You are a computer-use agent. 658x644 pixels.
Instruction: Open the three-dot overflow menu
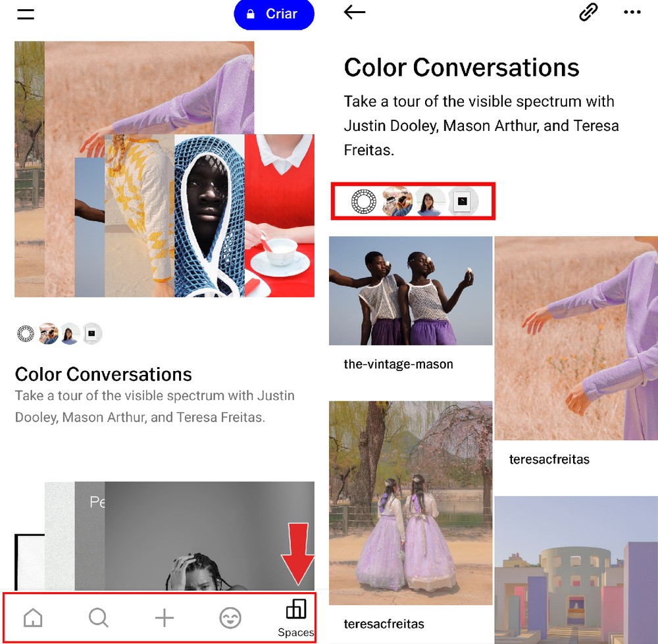coord(632,12)
